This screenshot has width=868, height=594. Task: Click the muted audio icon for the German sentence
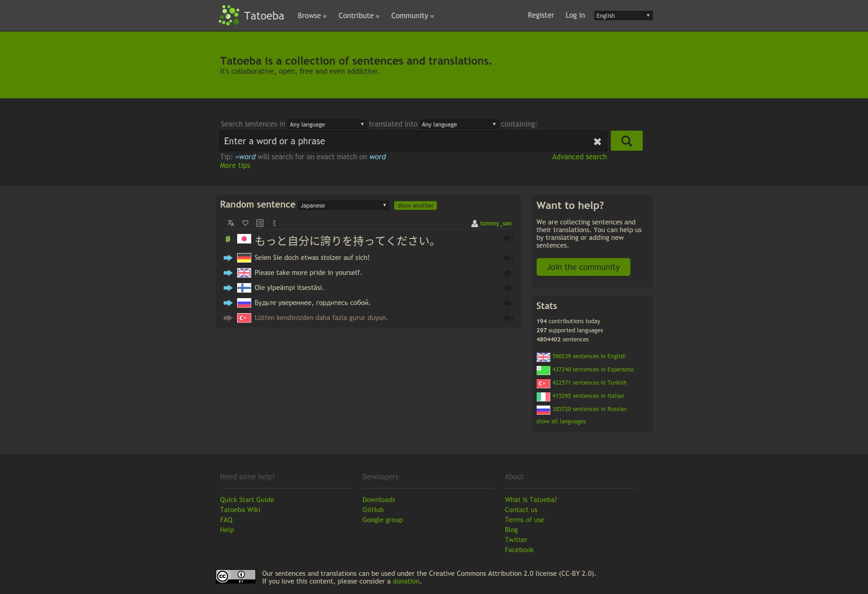(x=509, y=258)
